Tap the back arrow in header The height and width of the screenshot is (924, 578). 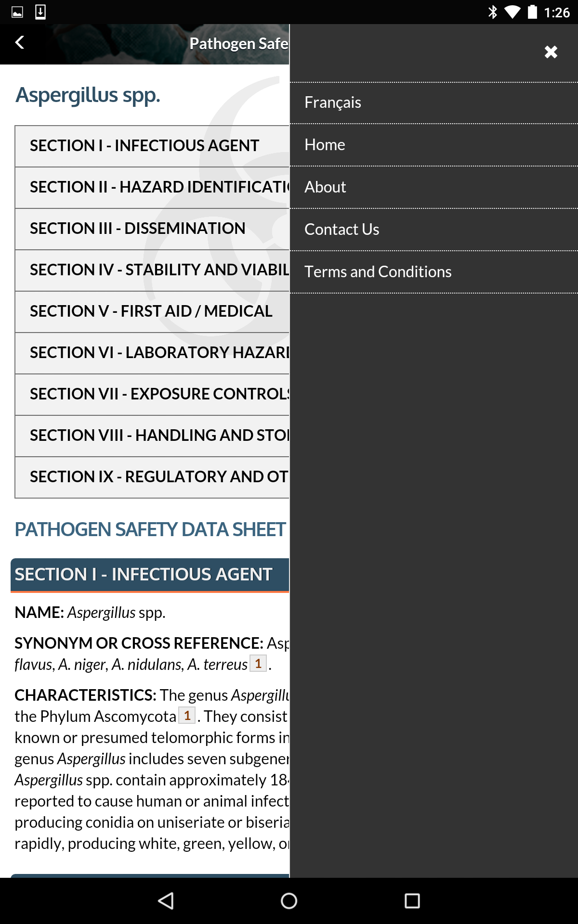pos(20,43)
